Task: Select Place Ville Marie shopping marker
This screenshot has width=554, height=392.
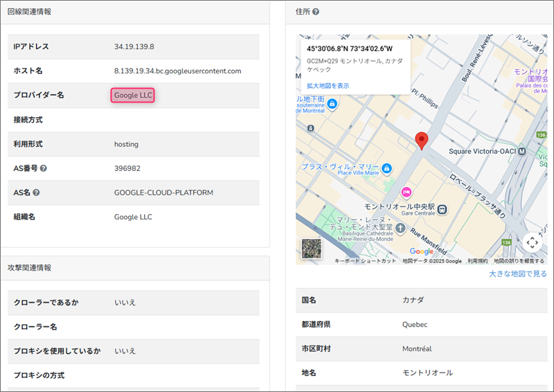Action: [x=387, y=168]
